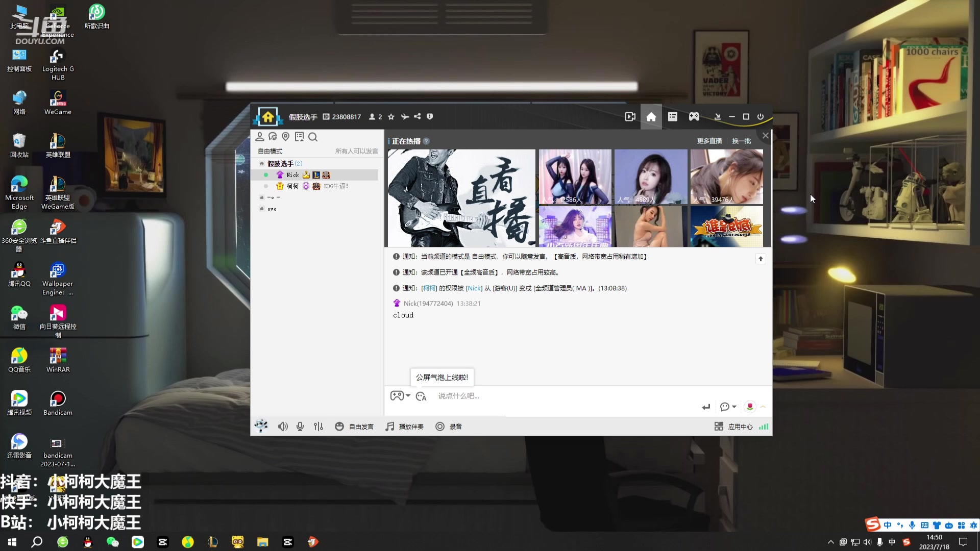Open the audio mixer settings icon

click(318, 427)
